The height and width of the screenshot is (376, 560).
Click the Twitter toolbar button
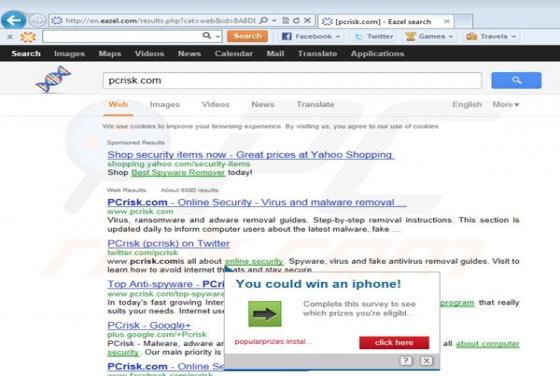point(374,36)
